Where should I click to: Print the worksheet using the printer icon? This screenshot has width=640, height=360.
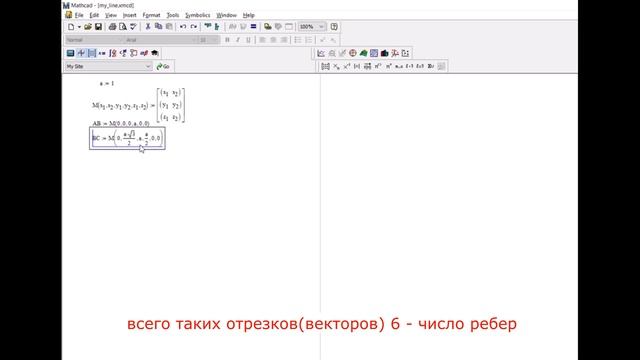point(112,27)
